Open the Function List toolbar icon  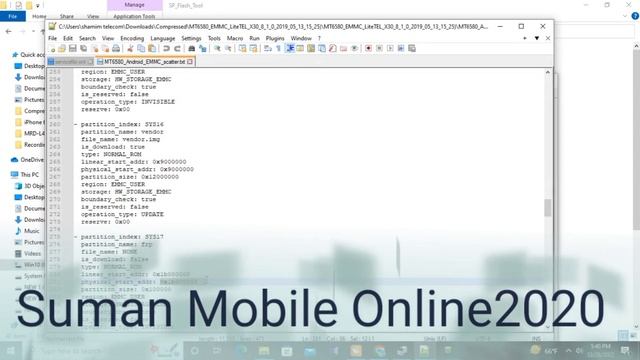coord(333,49)
